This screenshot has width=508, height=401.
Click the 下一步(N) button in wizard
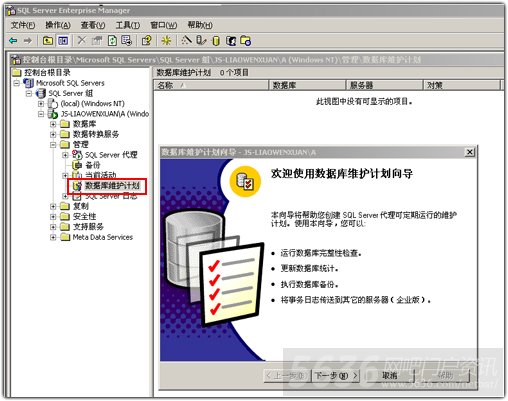point(336,376)
